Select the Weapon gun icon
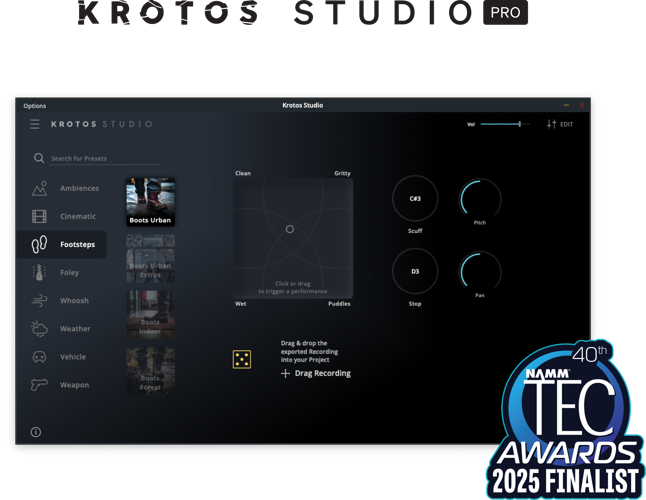646x500 pixels. (x=40, y=385)
